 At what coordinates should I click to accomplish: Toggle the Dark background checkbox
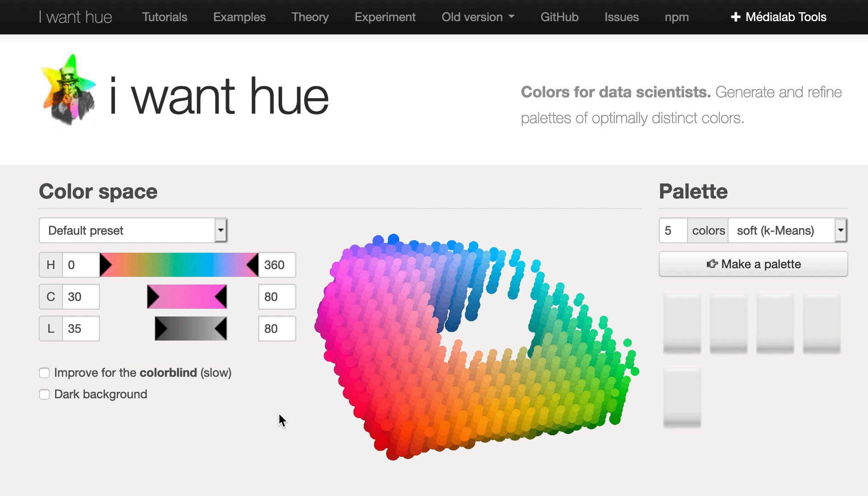[44, 394]
